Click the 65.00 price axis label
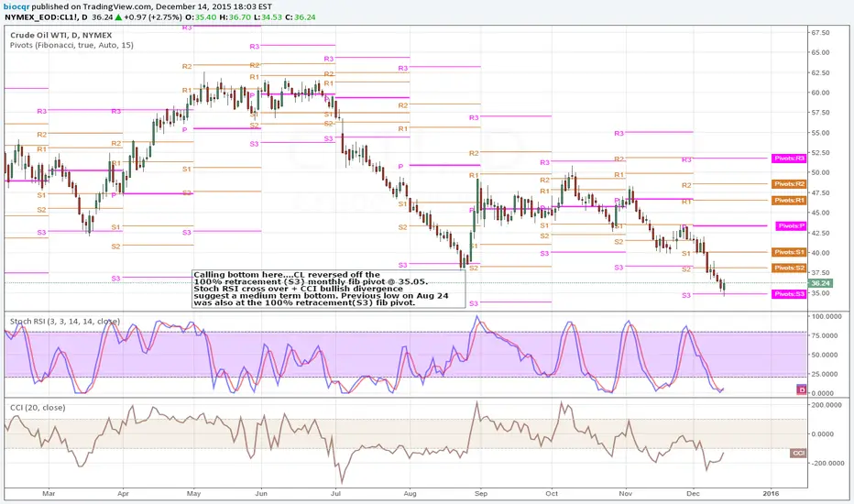 (x=820, y=53)
